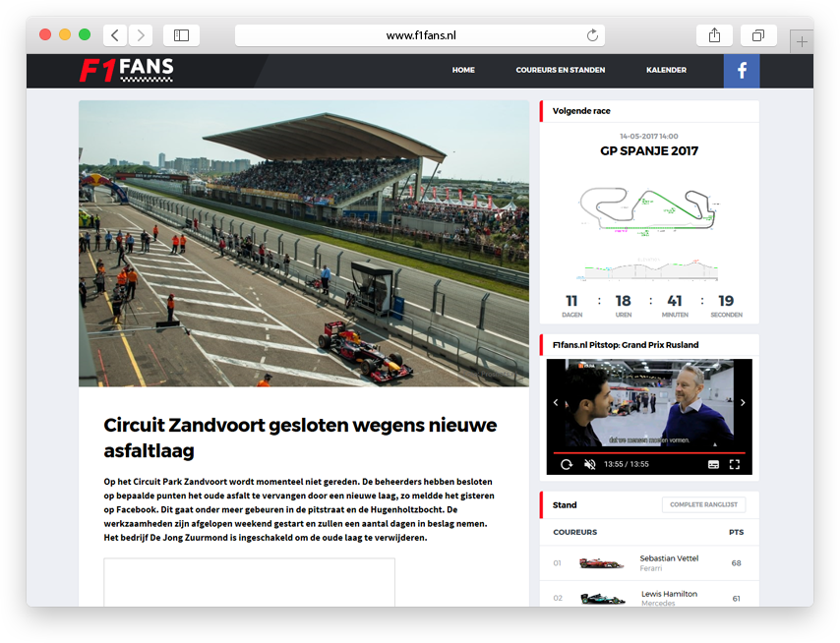Open the Circuit Zandvoort article headline
The height and width of the screenshot is (643, 840).
[x=300, y=438]
